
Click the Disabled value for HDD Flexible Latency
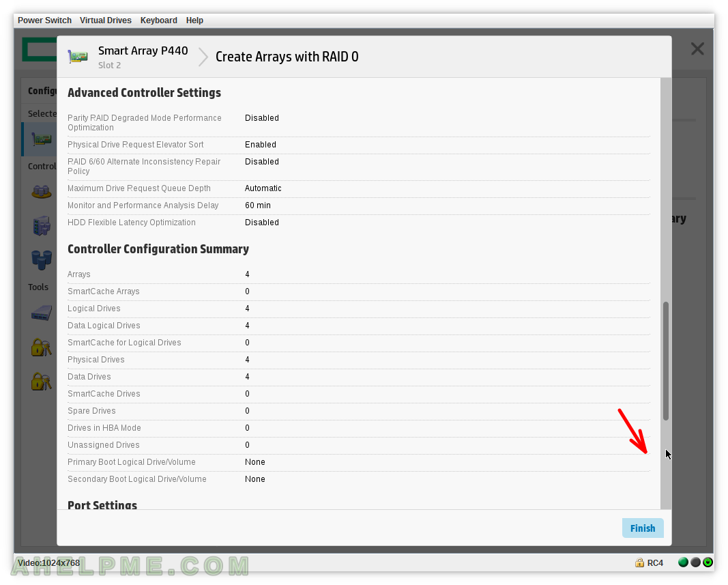[x=262, y=223]
